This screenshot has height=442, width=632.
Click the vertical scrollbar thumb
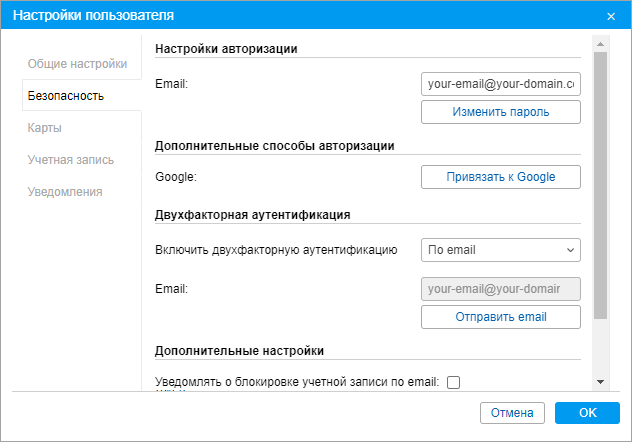[x=600, y=185]
